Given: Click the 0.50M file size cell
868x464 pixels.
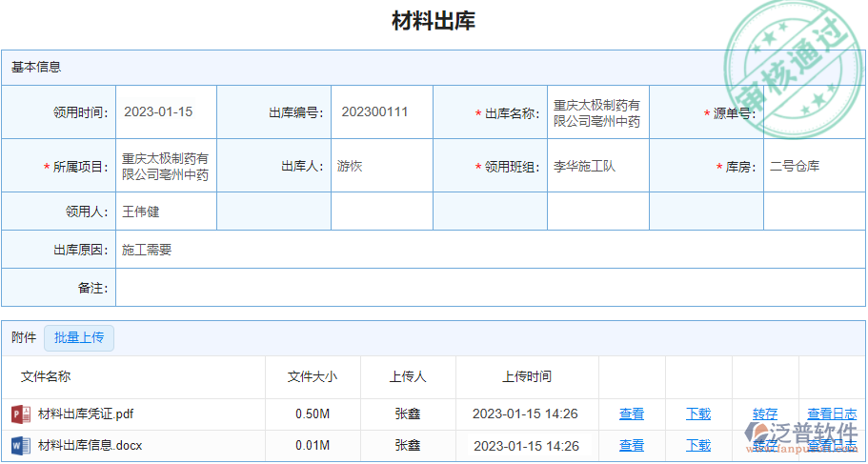Looking at the screenshot, I should 313,414.
